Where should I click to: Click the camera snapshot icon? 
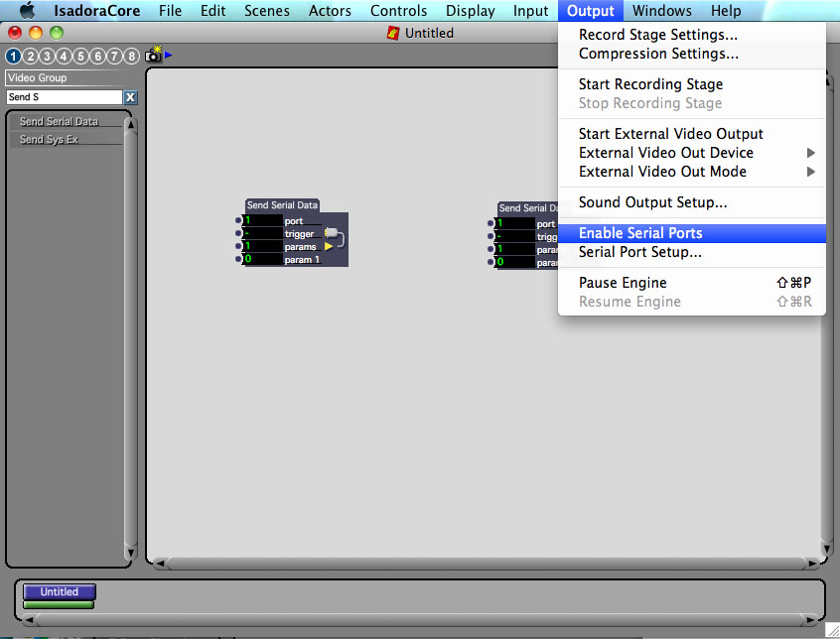coord(153,56)
